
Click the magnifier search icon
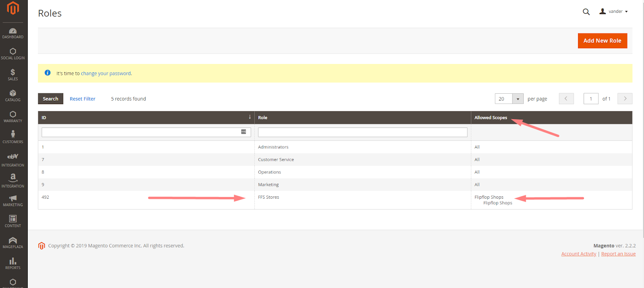(586, 12)
